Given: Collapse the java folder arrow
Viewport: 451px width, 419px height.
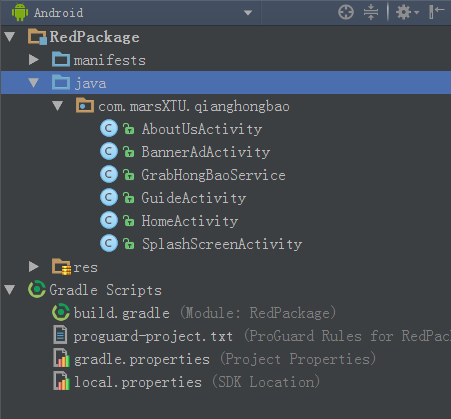Looking at the screenshot, I should pyautogui.click(x=34, y=82).
